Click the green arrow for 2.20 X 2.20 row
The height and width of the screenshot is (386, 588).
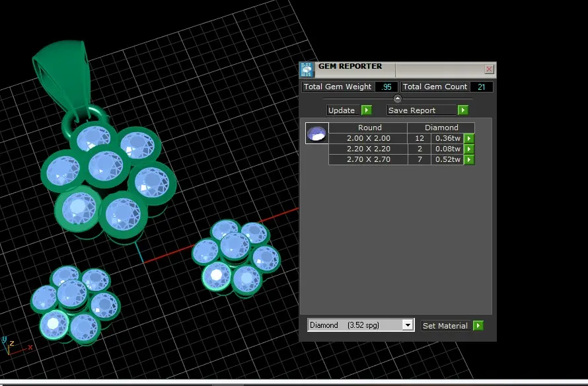pos(469,149)
